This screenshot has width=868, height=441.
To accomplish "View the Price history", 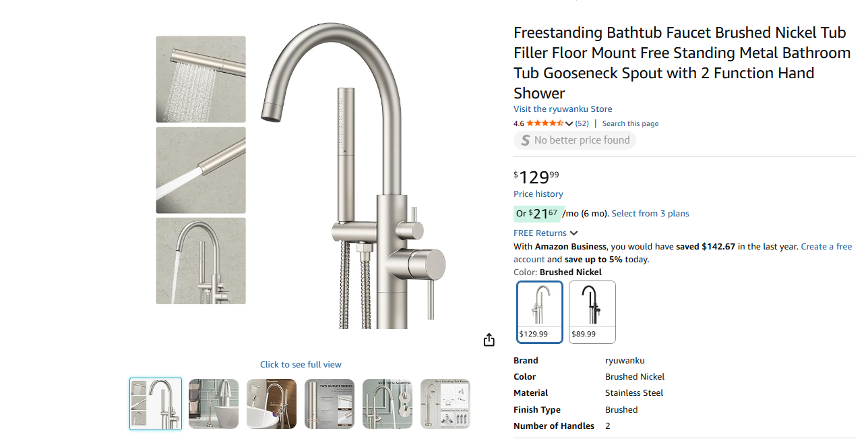I will pyautogui.click(x=538, y=194).
